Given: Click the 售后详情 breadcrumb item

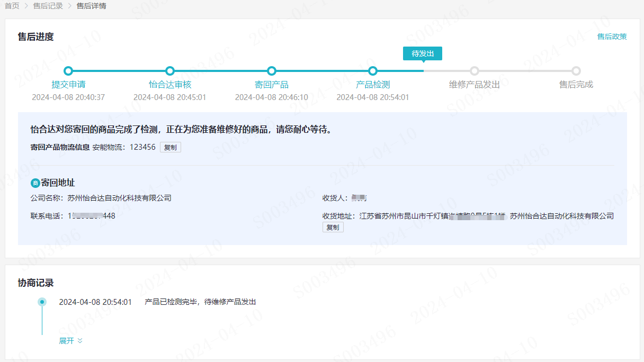Looking at the screenshot, I should point(91,6).
